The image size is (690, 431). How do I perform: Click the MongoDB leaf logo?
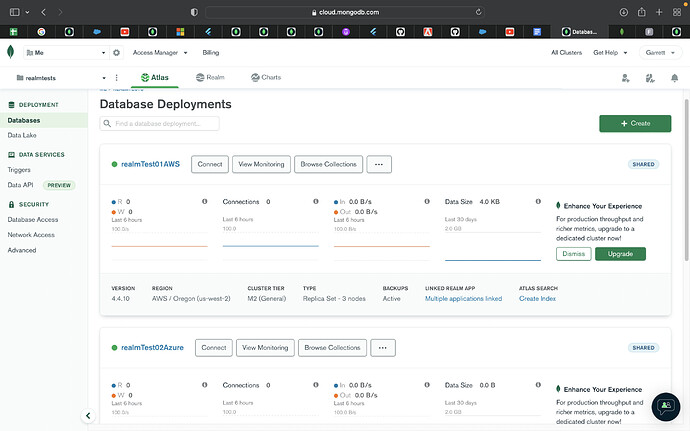tap(10, 52)
